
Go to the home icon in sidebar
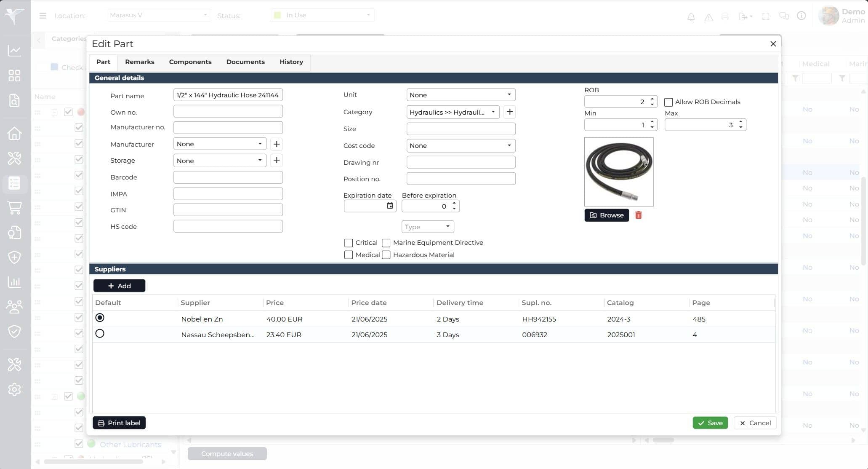pos(14,133)
